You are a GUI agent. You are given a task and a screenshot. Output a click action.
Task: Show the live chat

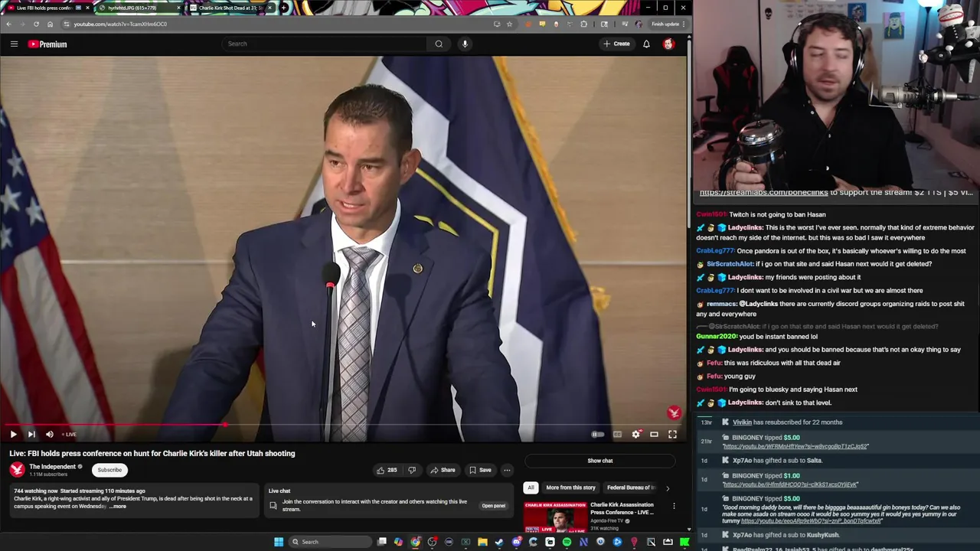[x=600, y=461]
